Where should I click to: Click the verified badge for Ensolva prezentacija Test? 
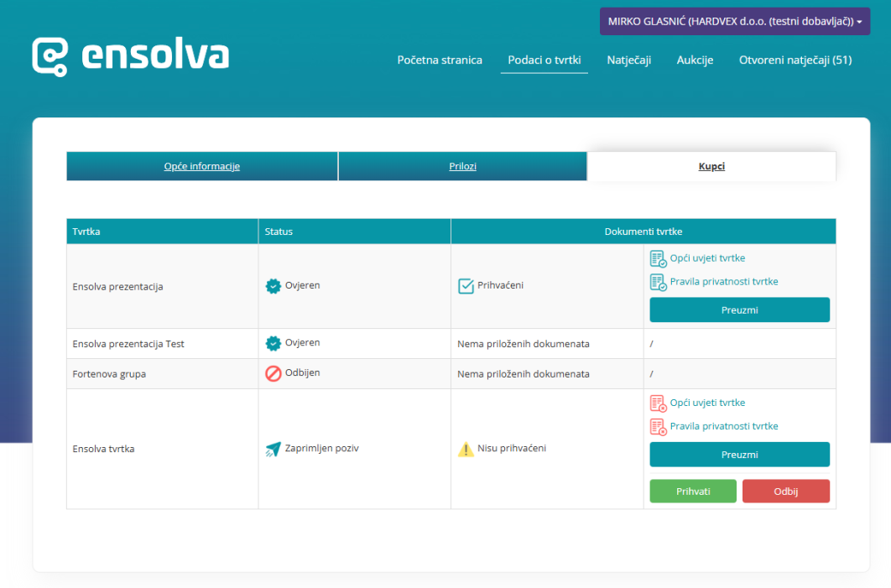tap(273, 343)
